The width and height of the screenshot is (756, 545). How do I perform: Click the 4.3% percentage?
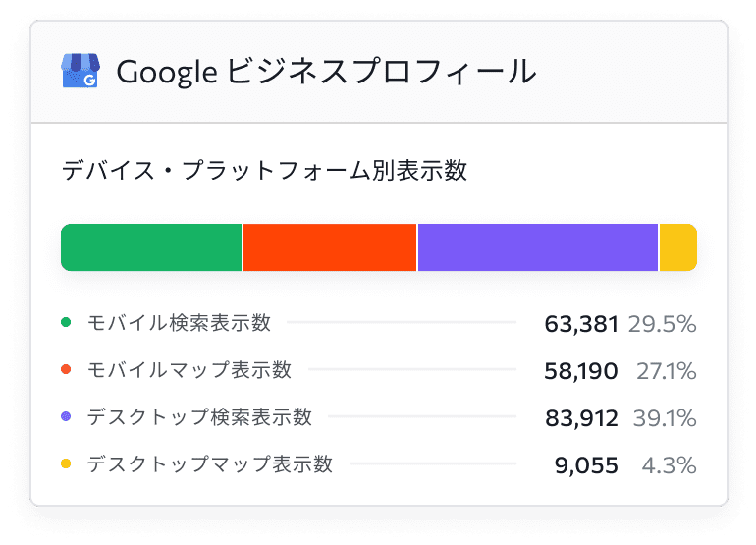(670, 465)
